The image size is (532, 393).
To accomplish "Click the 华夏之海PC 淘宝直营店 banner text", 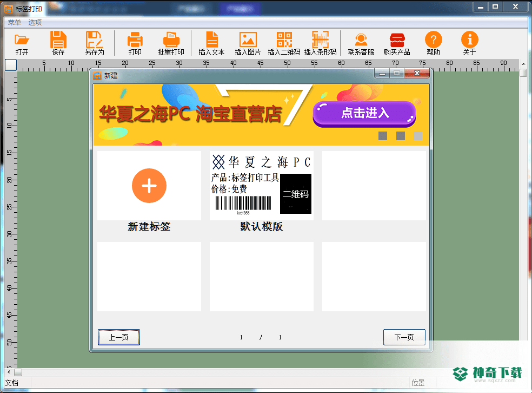I will pos(190,114).
